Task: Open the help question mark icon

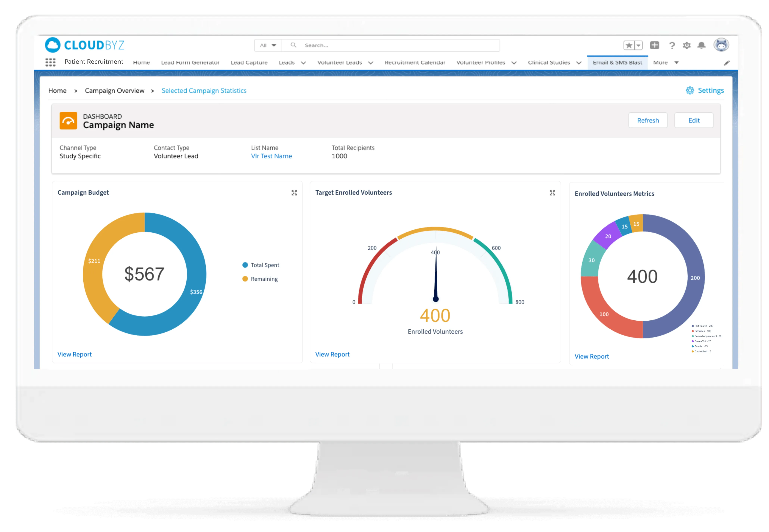Action: pos(672,46)
